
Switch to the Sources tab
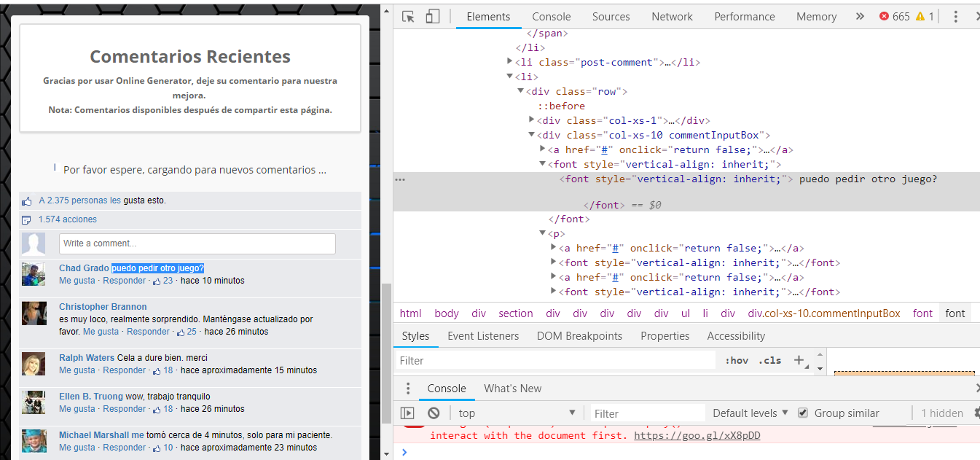(611, 16)
